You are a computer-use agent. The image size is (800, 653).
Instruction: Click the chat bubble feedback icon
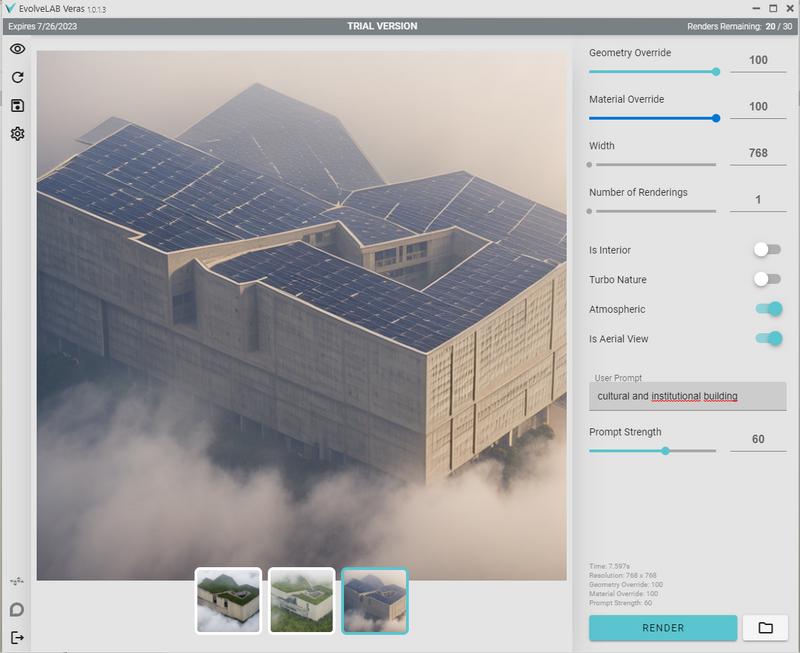[x=17, y=609]
